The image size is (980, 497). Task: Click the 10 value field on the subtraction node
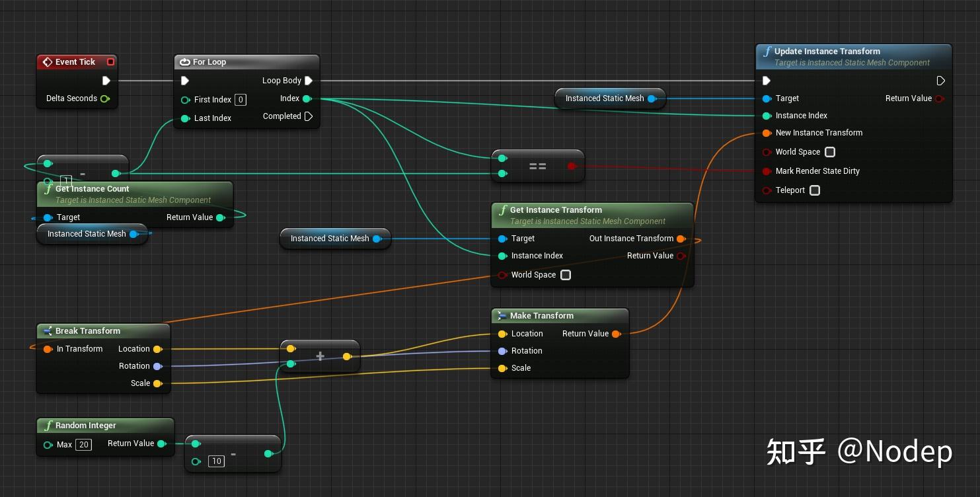click(x=216, y=461)
